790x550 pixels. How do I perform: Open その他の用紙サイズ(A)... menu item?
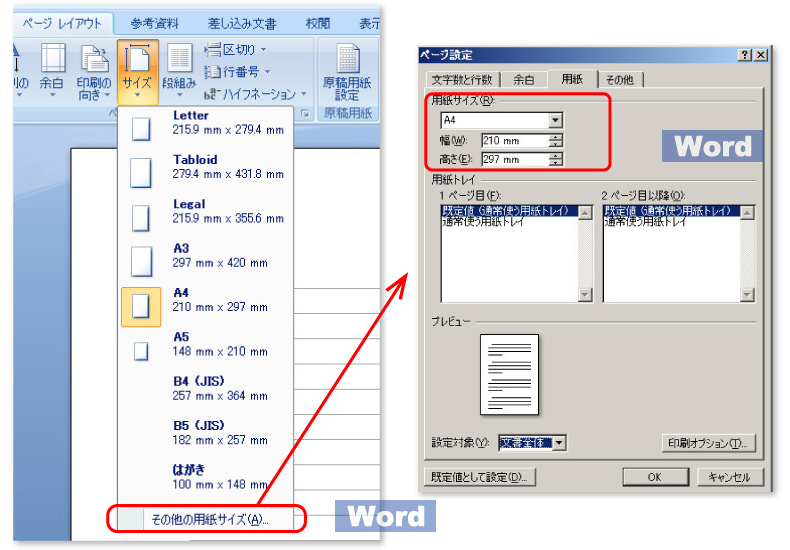point(206,519)
